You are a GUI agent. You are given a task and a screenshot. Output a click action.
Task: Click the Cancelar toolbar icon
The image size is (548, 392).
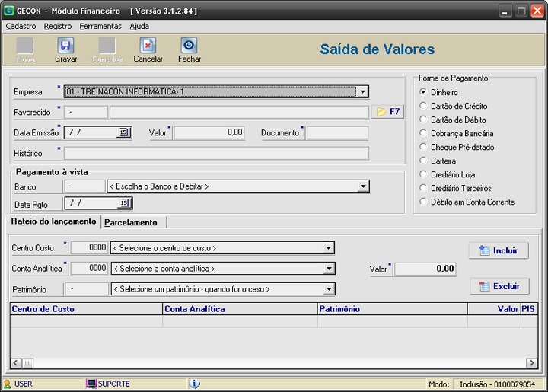click(x=148, y=46)
